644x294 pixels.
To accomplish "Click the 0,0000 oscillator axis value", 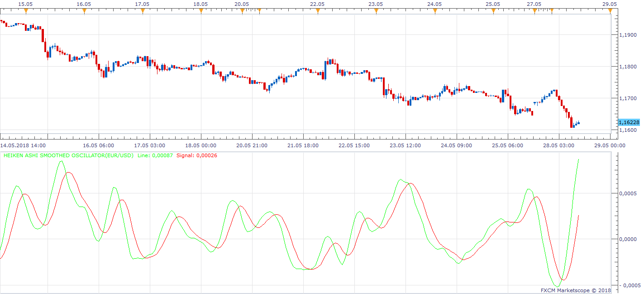I will click(x=628, y=239).
